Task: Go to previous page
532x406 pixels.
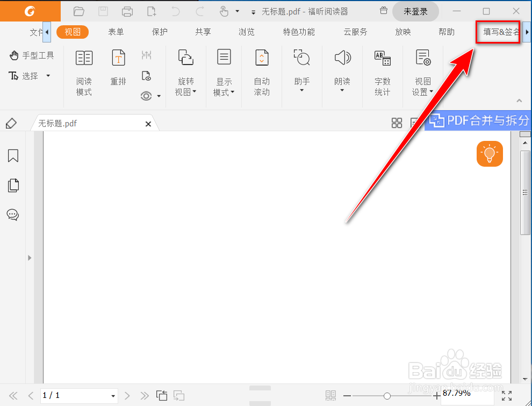Action: 31,395
